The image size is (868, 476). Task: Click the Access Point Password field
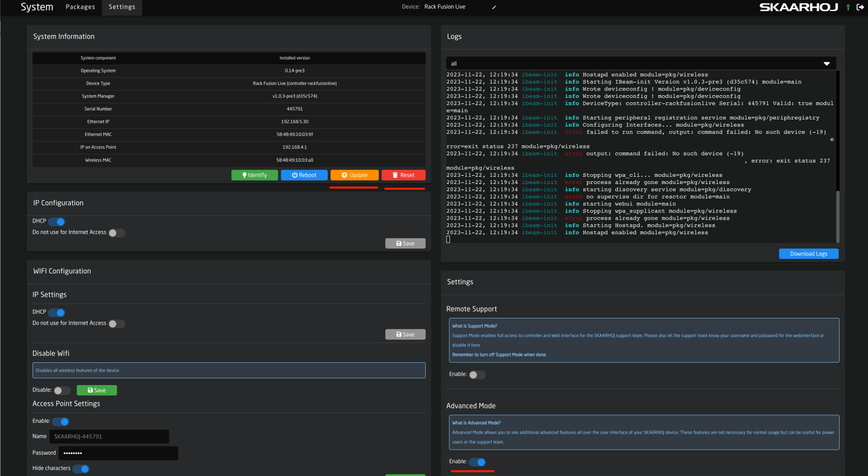pyautogui.click(x=118, y=453)
